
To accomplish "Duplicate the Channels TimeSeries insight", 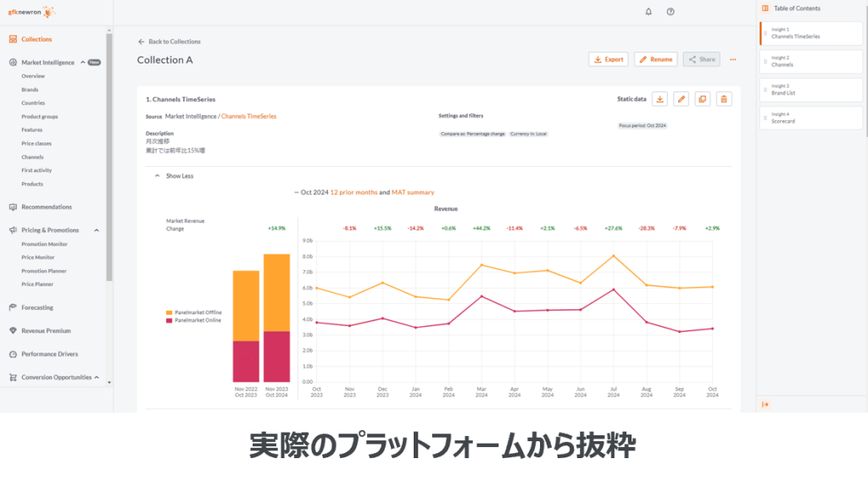I will click(703, 99).
